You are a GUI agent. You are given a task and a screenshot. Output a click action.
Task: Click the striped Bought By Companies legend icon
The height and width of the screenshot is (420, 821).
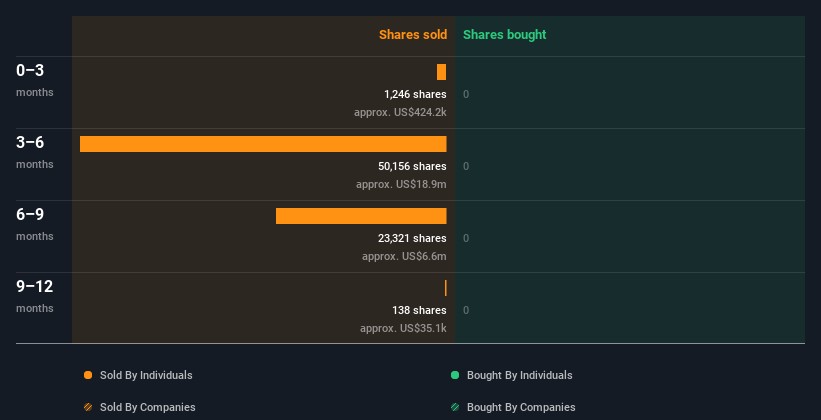[x=455, y=407]
